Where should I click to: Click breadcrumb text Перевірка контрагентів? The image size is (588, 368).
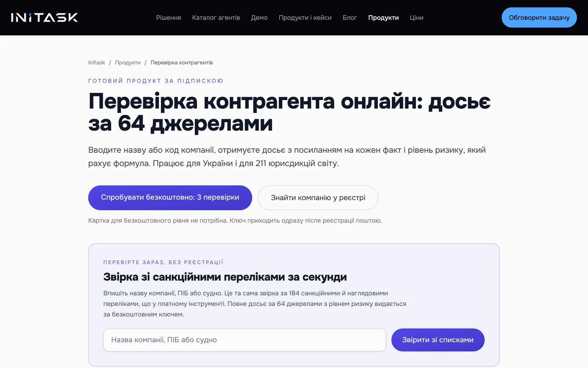tap(182, 63)
